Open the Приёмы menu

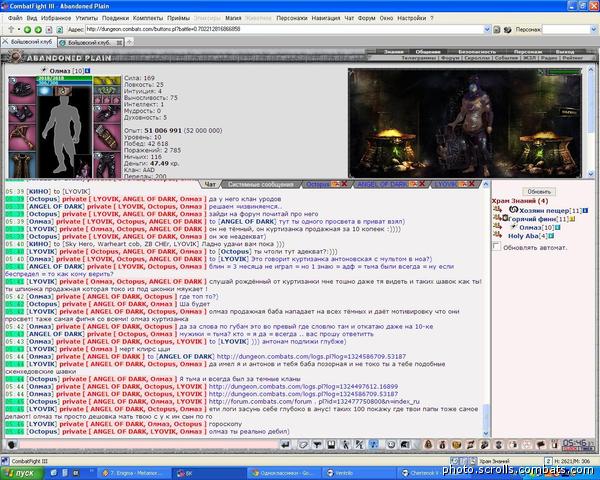[x=178, y=18]
